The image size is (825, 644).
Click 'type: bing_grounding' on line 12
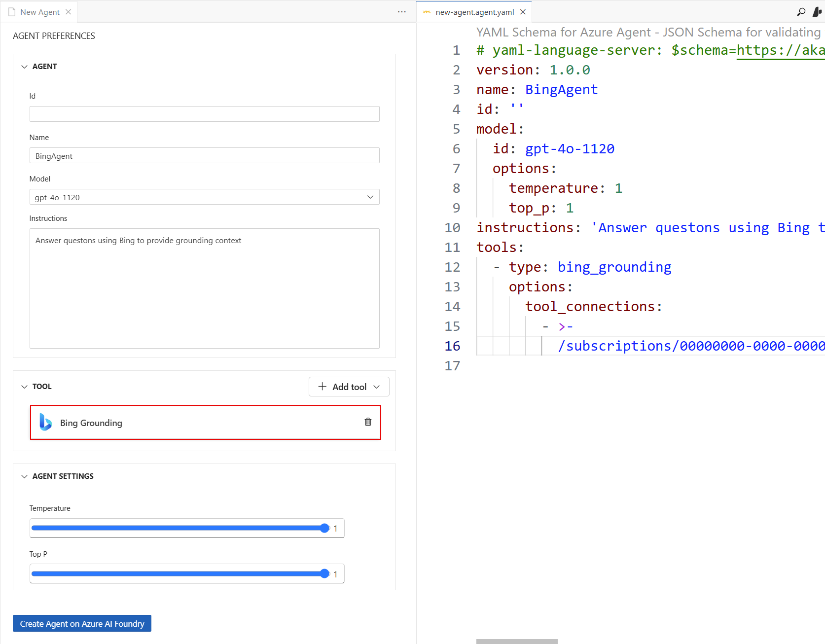pyautogui.click(x=590, y=267)
